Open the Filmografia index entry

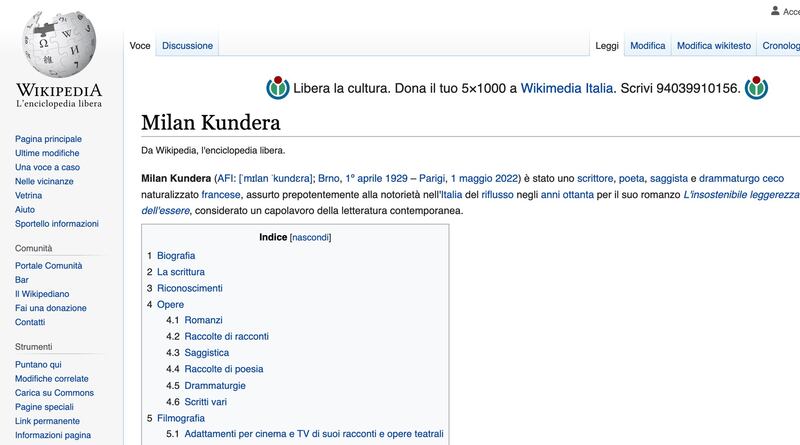click(x=181, y=418)
